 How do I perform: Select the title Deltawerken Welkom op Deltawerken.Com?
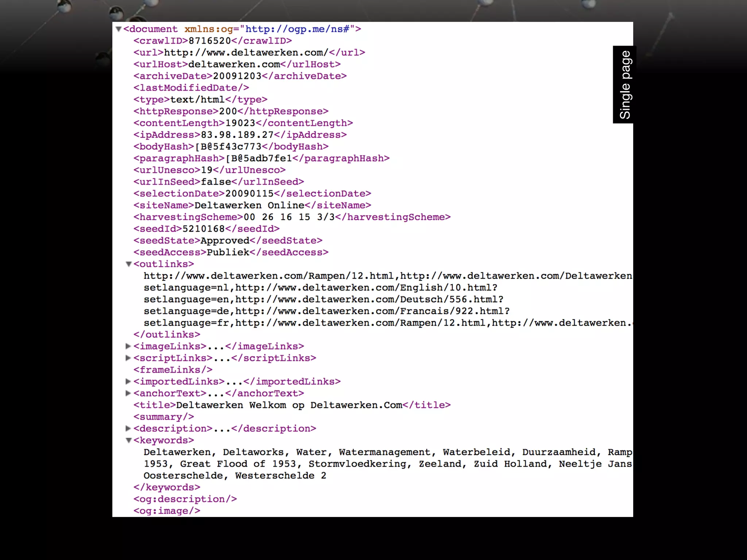click(x=289, y=405)
